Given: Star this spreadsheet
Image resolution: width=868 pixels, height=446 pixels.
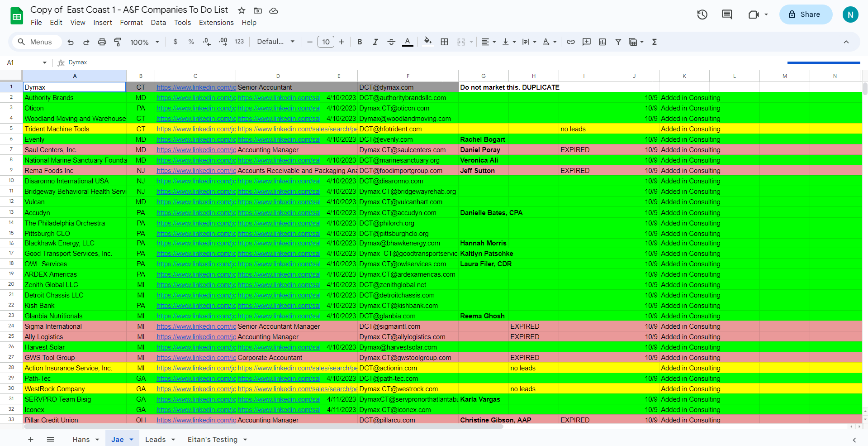Looking at the screenshot, I should (x=242, y=10).
